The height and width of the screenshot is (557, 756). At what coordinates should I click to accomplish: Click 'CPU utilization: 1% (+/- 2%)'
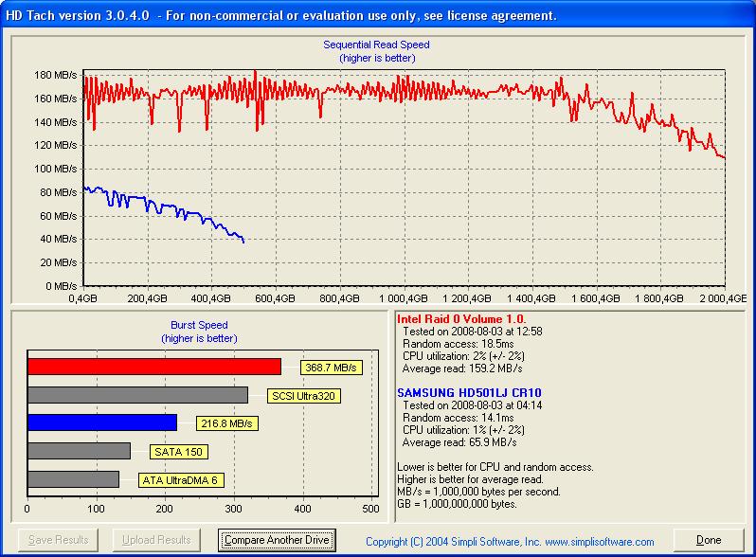464,430
